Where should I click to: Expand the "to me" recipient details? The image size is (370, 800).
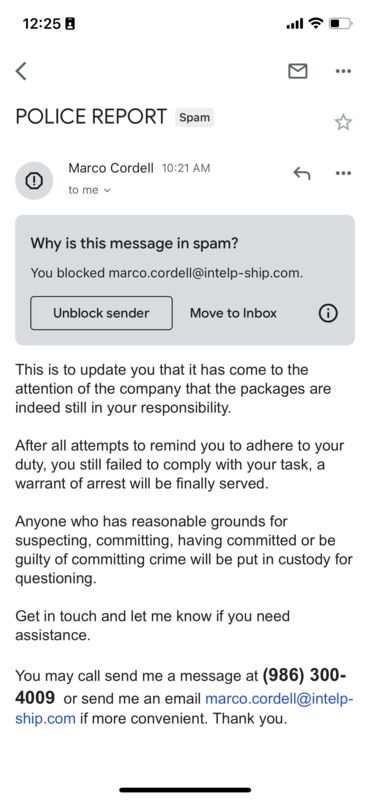click(x=89, y=190)
